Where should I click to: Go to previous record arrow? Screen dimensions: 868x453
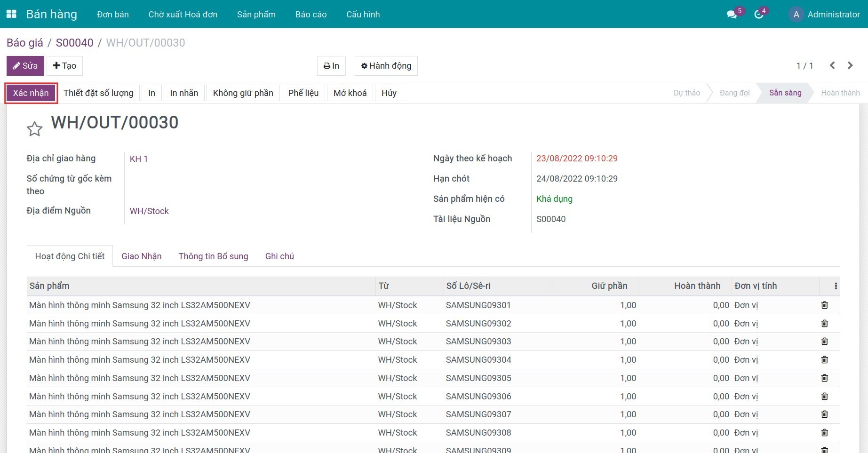pos(832,65)
